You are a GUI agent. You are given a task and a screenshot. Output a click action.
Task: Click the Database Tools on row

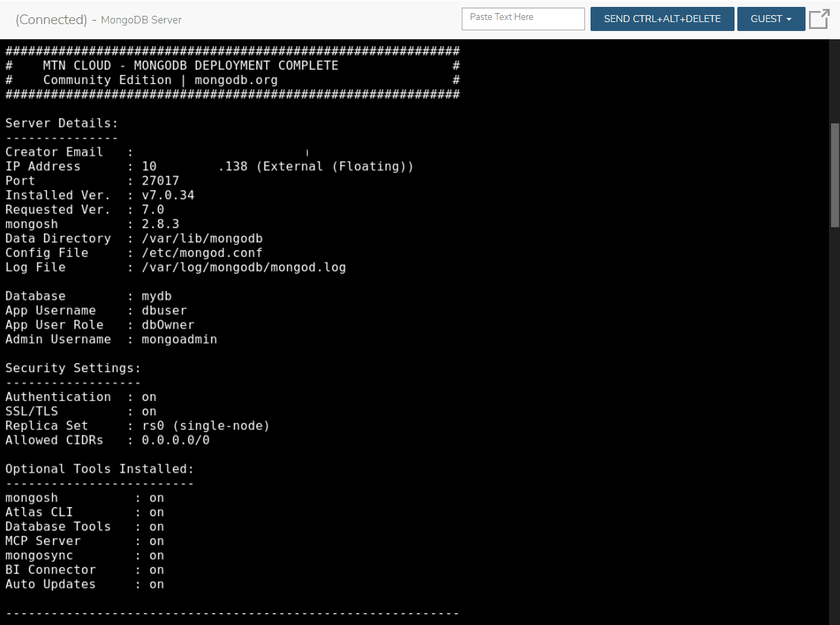85,527
